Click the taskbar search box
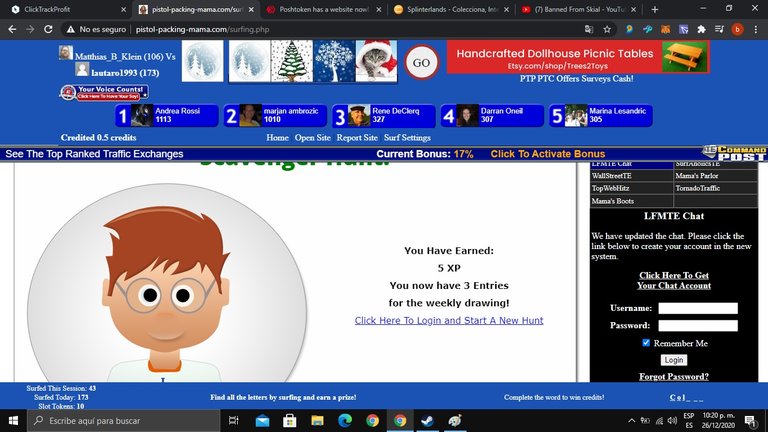 [123, 421]
